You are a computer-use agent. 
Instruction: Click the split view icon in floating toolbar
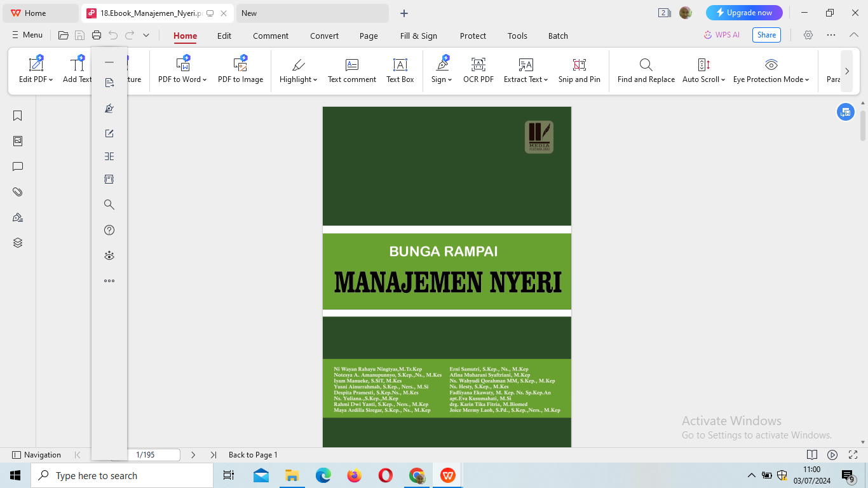(109, 156)
